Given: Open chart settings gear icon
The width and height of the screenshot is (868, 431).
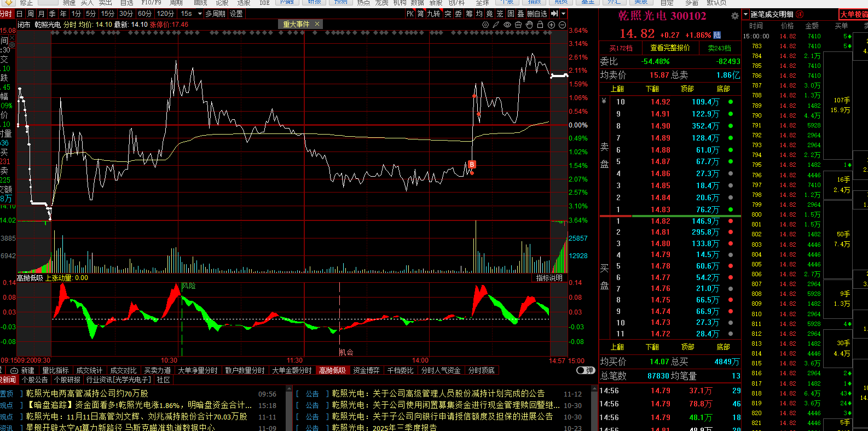Looking at the screenshot, I should coord(485,25).
